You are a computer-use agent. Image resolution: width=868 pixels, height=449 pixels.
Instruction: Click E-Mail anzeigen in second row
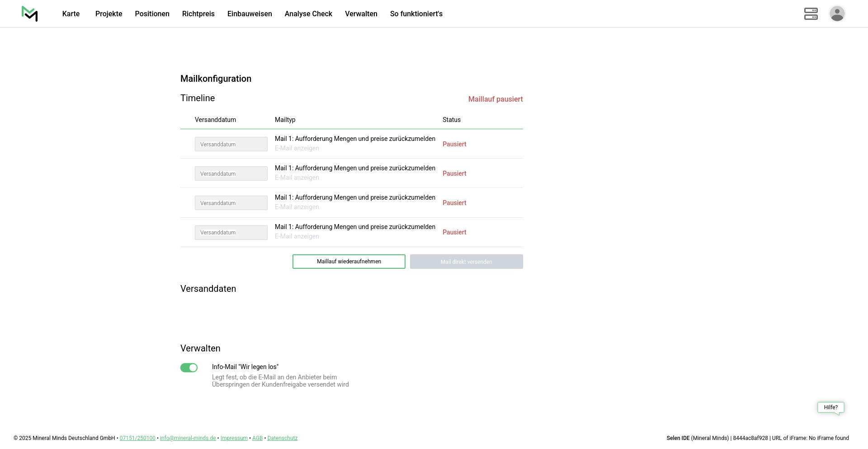297,178
